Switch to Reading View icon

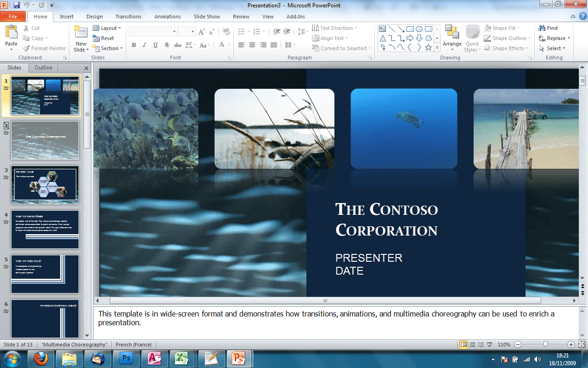coord(481,345)
